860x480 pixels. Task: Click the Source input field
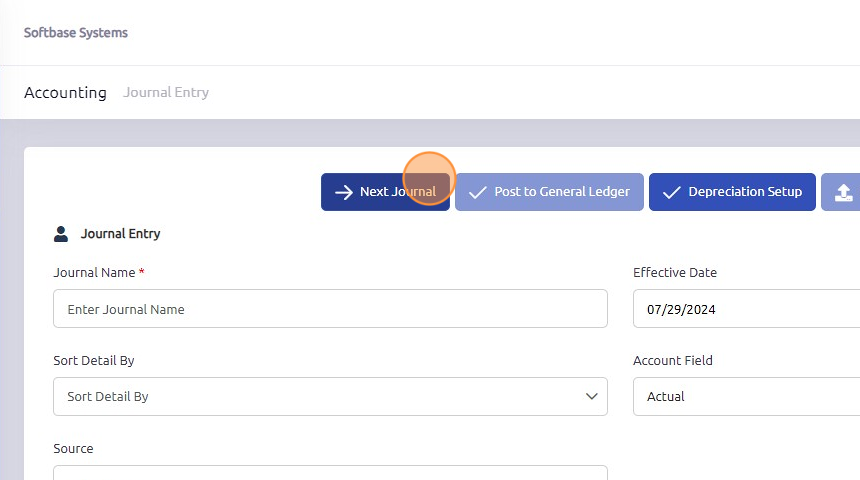click(x=330, y=472)
